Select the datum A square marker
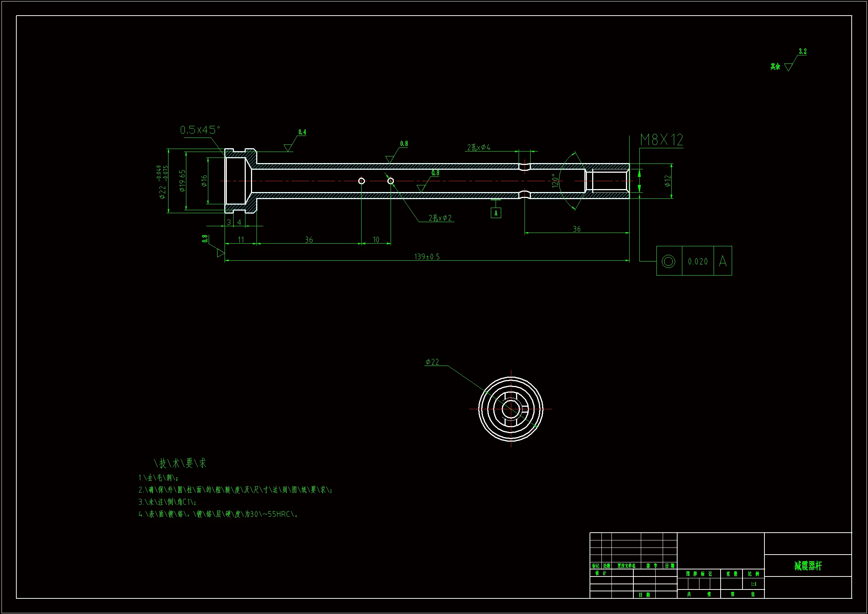This screenshot has height=614, width=868. (496, 213)
